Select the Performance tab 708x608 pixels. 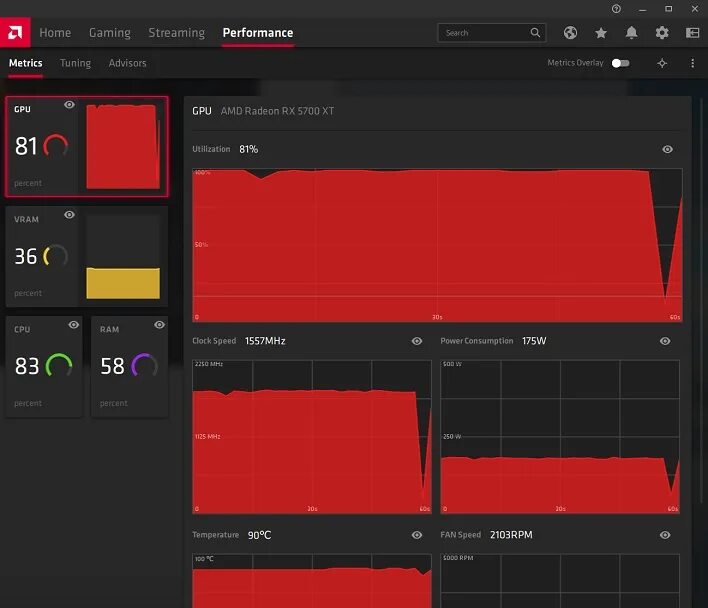tap(258, 33)
